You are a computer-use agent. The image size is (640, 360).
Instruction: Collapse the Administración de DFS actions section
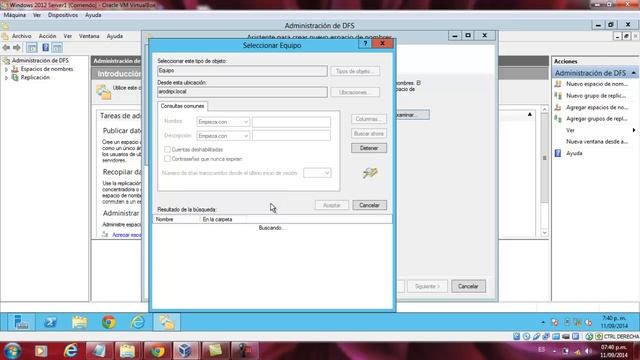coord(633,73)
